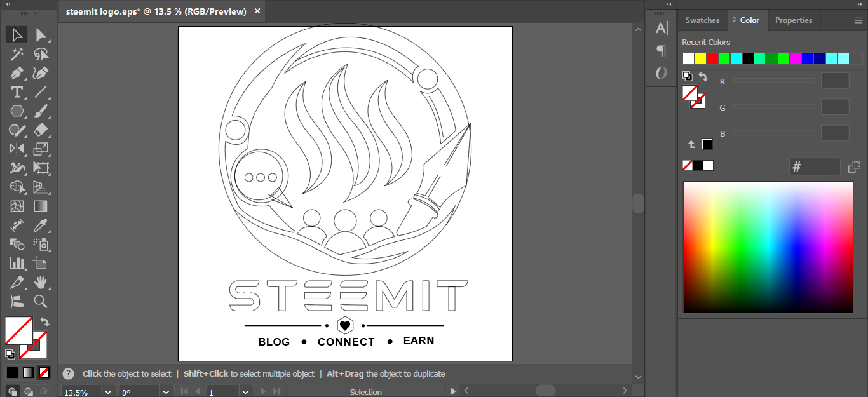
Task: Close the steemit logo.eps document tab
Action: pyautogui.click(x=257, y=11)
